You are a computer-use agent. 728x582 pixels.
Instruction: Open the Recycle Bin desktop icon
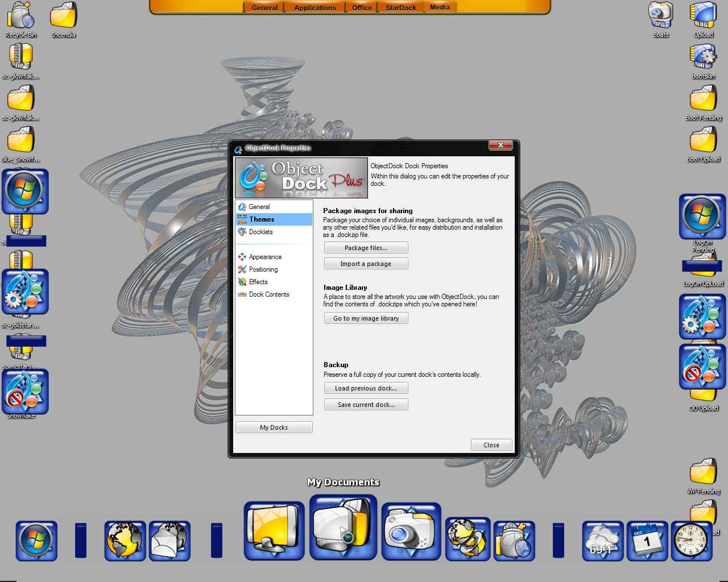(21, 20)
